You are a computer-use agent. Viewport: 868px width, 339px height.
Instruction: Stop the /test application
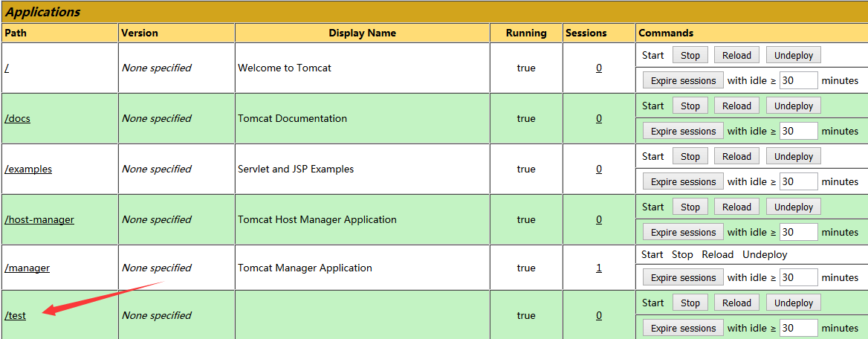[690, 303]
